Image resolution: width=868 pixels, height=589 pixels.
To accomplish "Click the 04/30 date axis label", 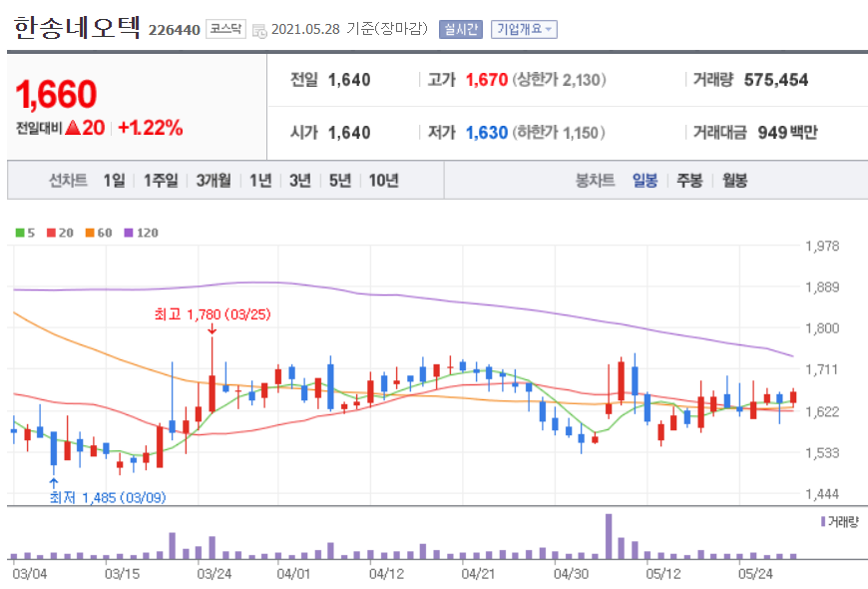I will coord(571,574).
